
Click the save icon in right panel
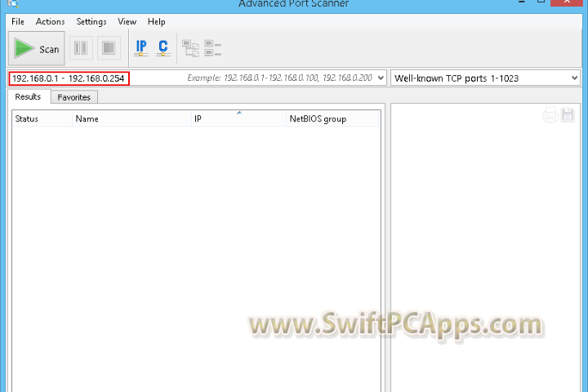pyautogui.click(x=568, y=115)
